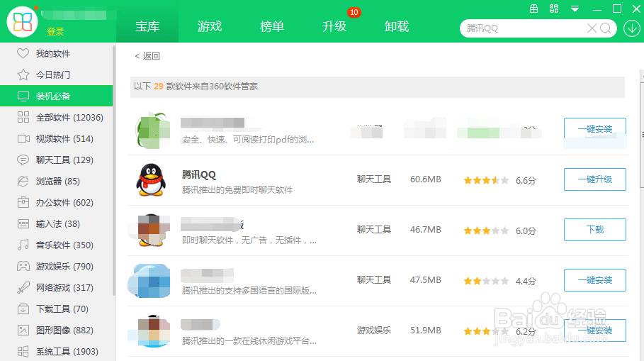This screenshot has height=361, width=644.
Task: Select 我的软件 in the sidebar
Action: click(x=56, y=53)
